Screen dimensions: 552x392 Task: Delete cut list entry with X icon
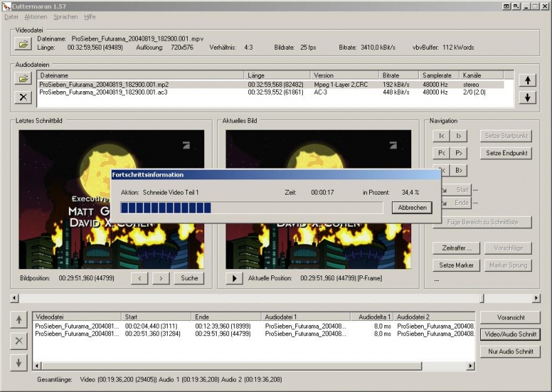(19, 340)
